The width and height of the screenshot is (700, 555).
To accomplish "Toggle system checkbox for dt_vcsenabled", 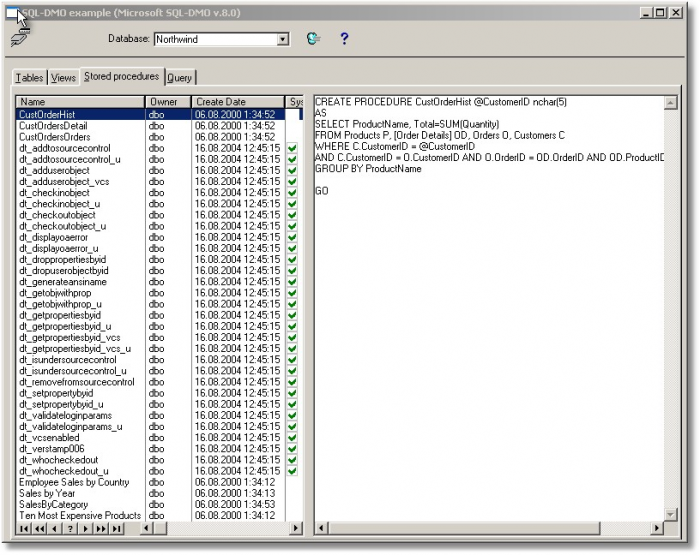I will click(292, 438).
